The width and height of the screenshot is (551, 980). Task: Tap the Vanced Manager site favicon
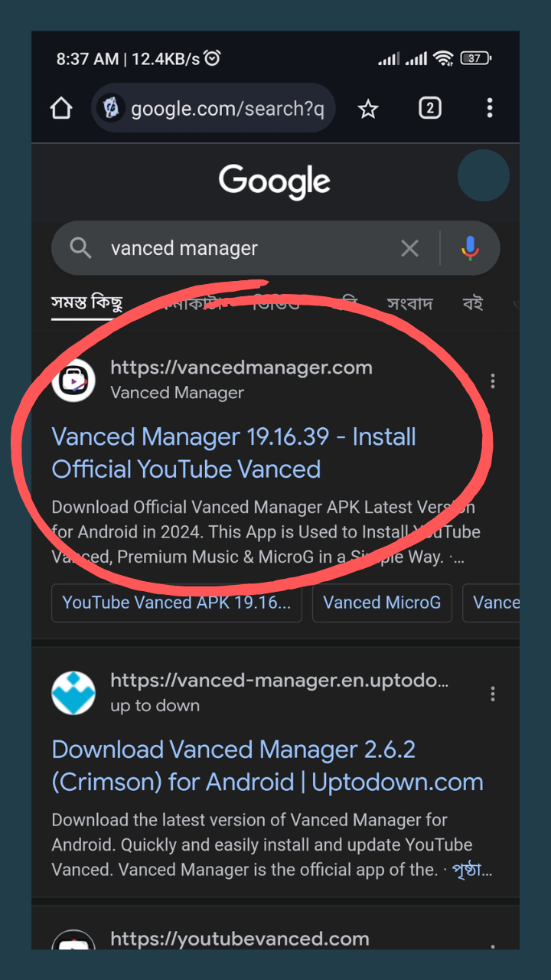click(x=73, y=380)
